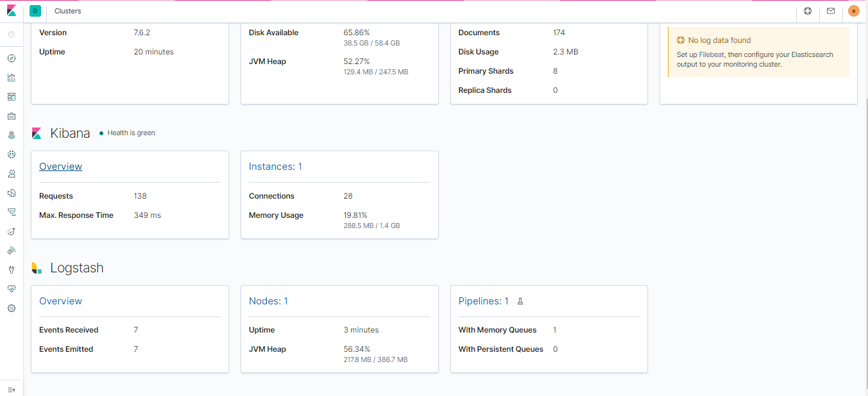Click Disk Available value '65.86%'

357,33
